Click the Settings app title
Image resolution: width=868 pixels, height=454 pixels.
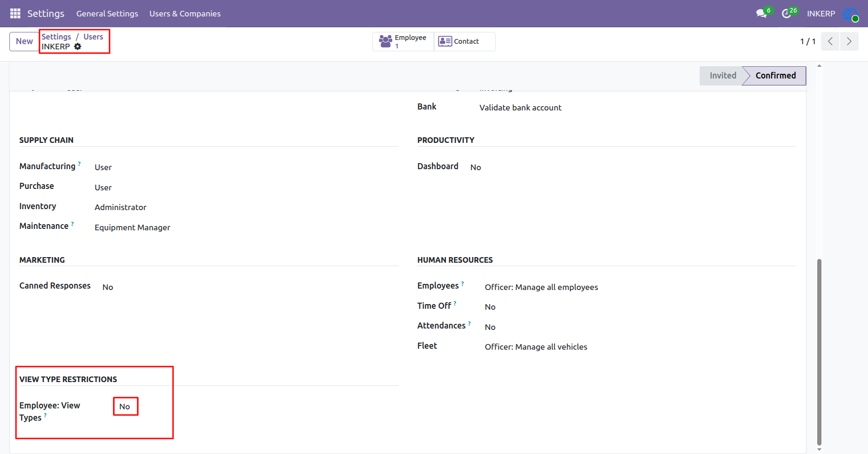click(x=46, y=14)
